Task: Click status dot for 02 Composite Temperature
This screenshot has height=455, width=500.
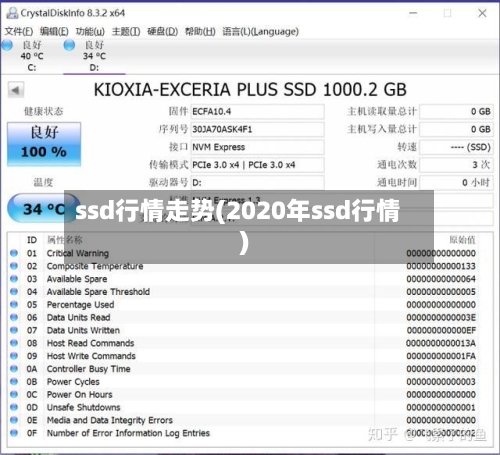Action: (x=14, y=266)
